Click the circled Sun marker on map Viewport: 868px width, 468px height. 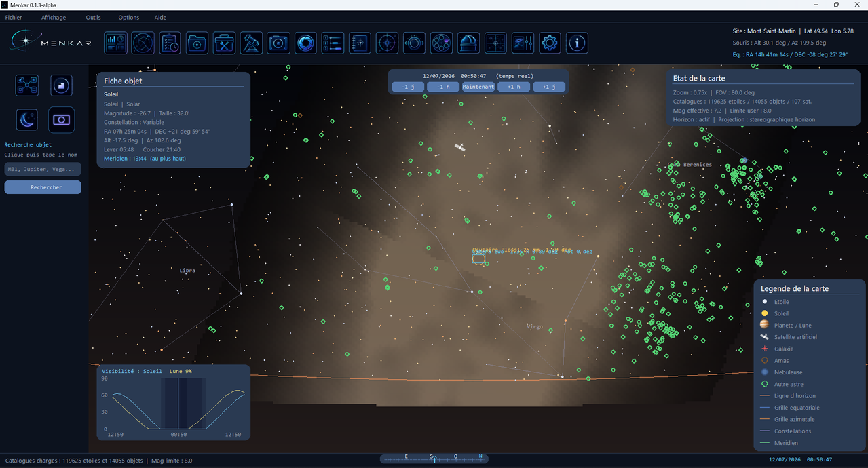click(478, 258)
